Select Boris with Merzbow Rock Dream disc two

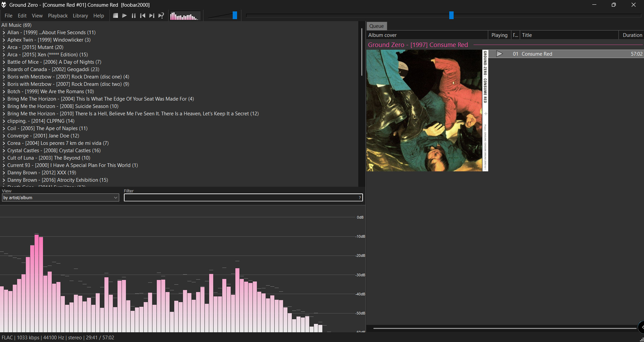coord(68,84)
